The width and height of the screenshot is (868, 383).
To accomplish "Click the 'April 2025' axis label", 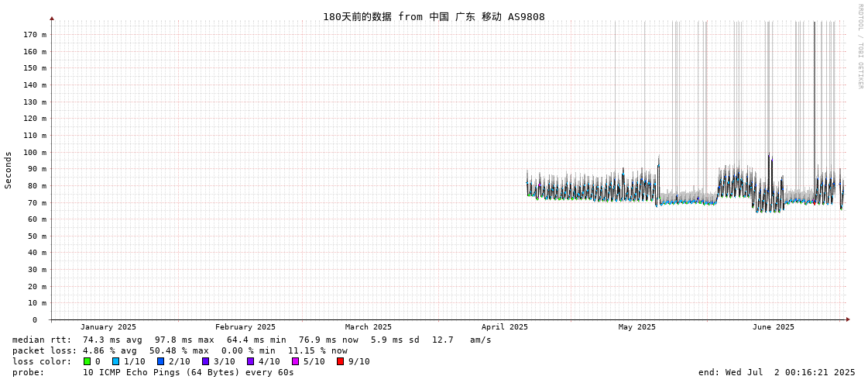I will (504, 327).
